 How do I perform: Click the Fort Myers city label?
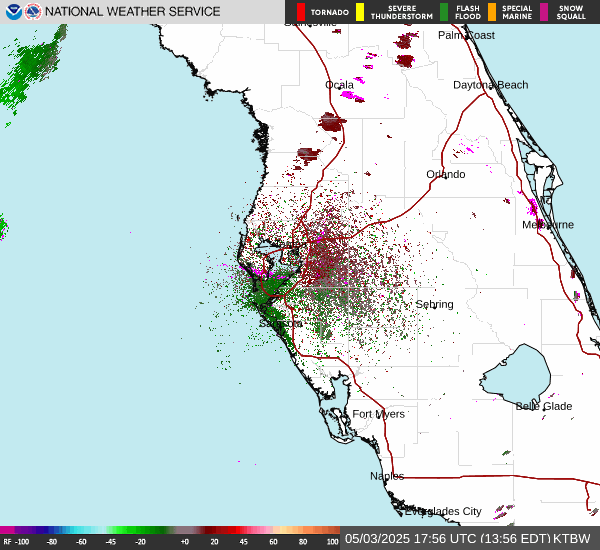(378, 414)
